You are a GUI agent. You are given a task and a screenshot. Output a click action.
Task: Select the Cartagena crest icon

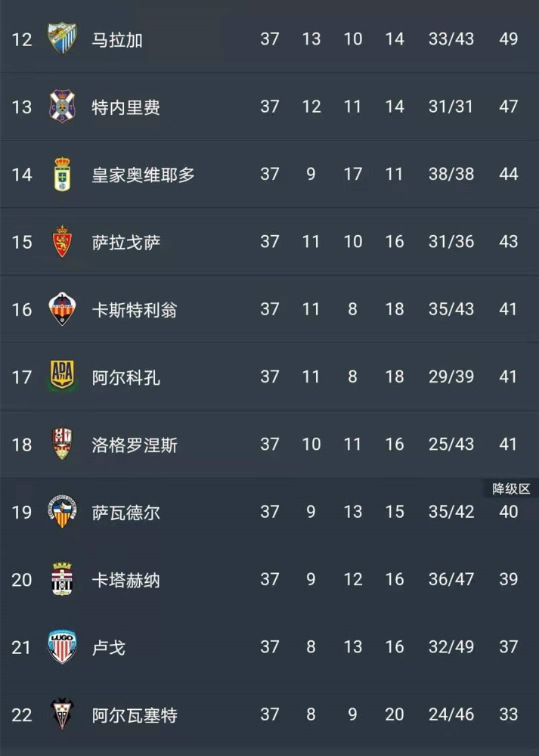[x=62, y=578]
